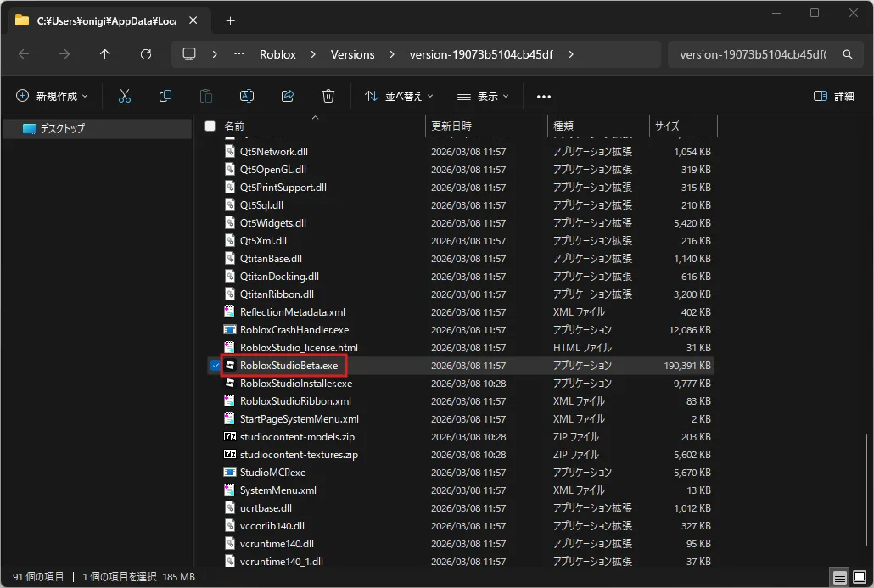Go up one folder level
This screenshot has height=588, width=874.
tap(104, 54)
